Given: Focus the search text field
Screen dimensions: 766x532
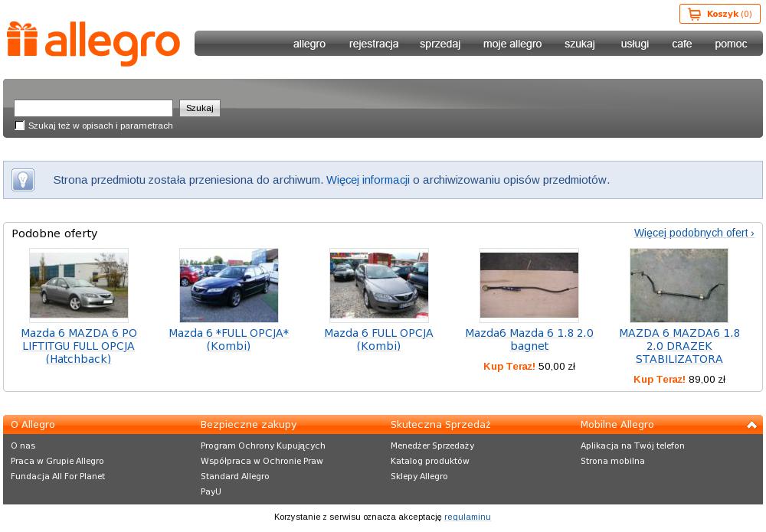Looking at the screenshot, I should pyautogui.click(x=93, y=108).
